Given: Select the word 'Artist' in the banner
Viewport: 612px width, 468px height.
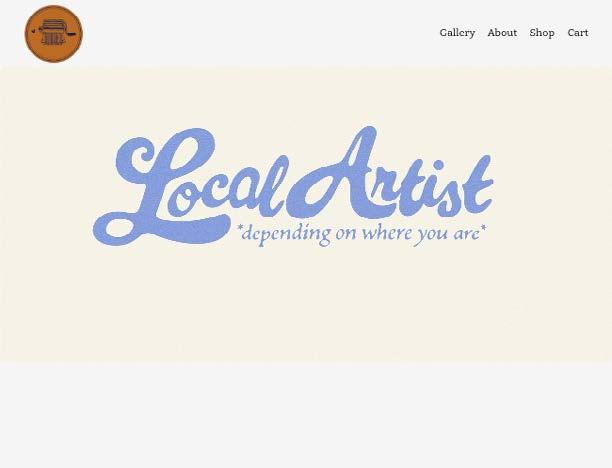Looking at the screenshot, I should [x=390, y=174].
